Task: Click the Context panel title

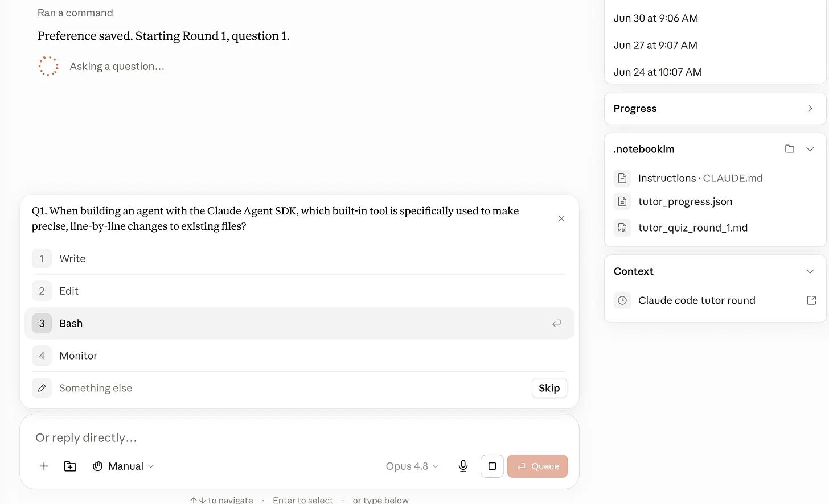Action: click(x=634, y=271)
